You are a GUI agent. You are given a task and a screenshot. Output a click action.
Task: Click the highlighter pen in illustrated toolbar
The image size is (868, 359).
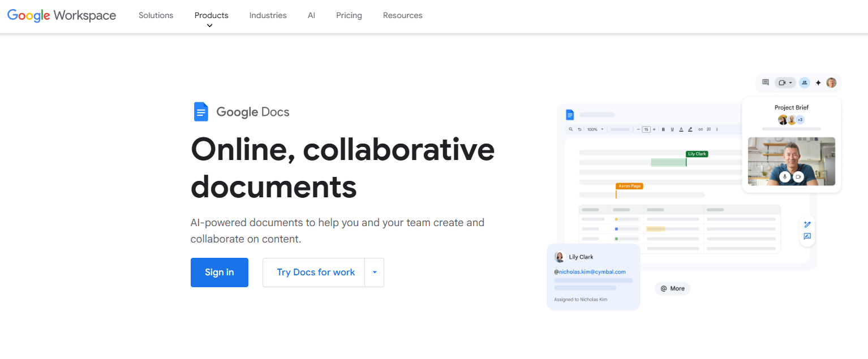click(690, 129)
